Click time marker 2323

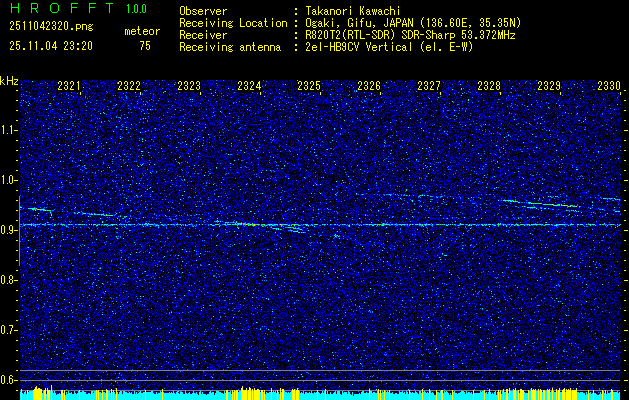click(x=189, y=85)
